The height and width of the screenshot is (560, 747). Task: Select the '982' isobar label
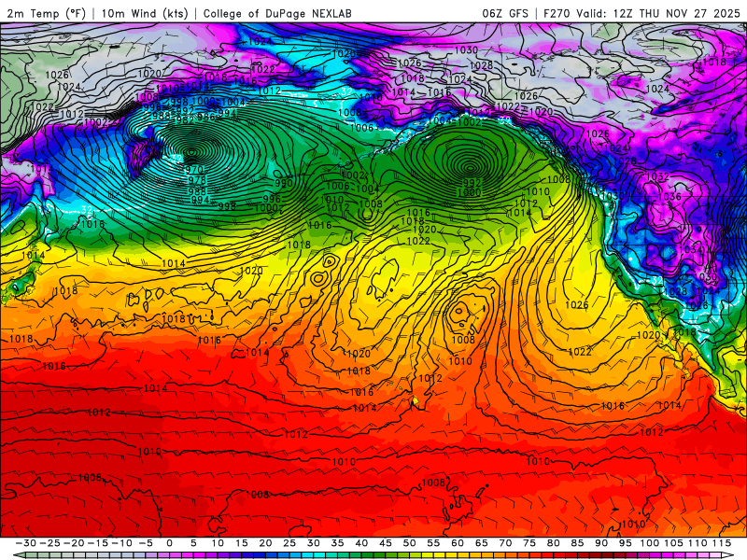click(x=184, y=120)
